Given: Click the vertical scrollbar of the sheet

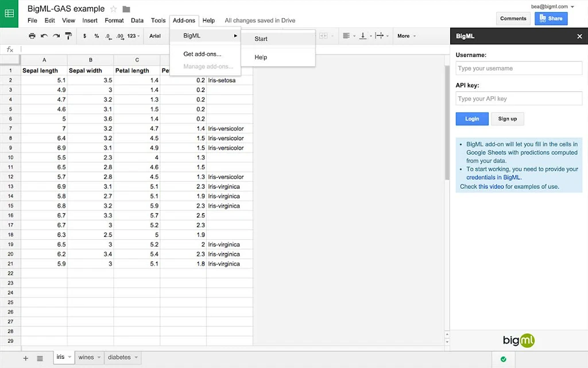Looking at the screenshot, I should tap(447, 123).
